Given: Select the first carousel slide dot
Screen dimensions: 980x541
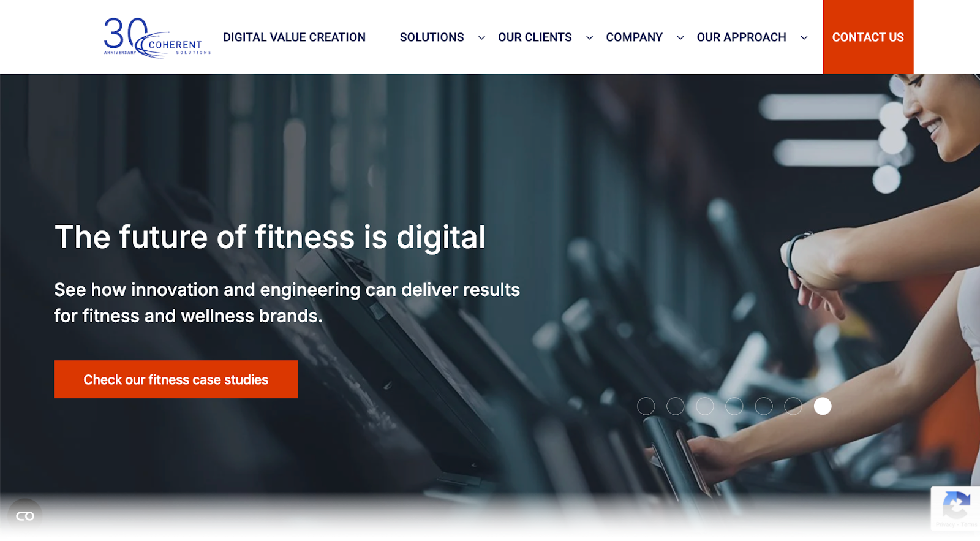Looking at the screenshot, I should [x=646, y=406].
